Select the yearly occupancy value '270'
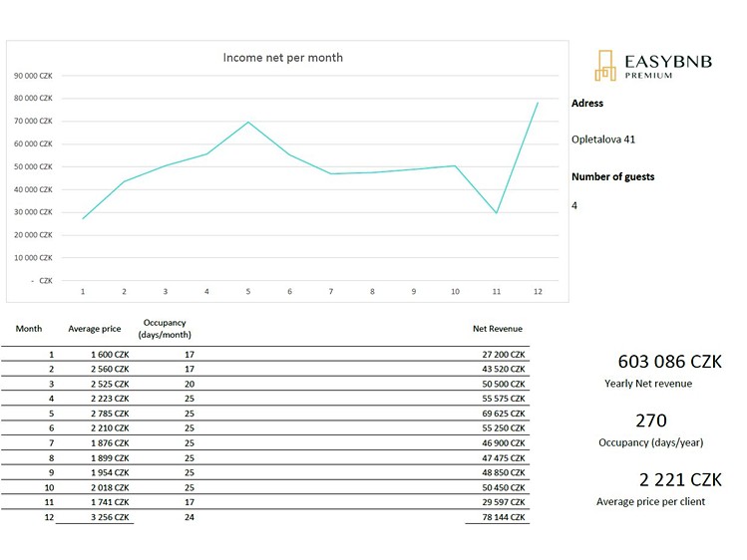The width and height of the screenshot is (747, 560). pyautogui.click(x=651, y=420)
